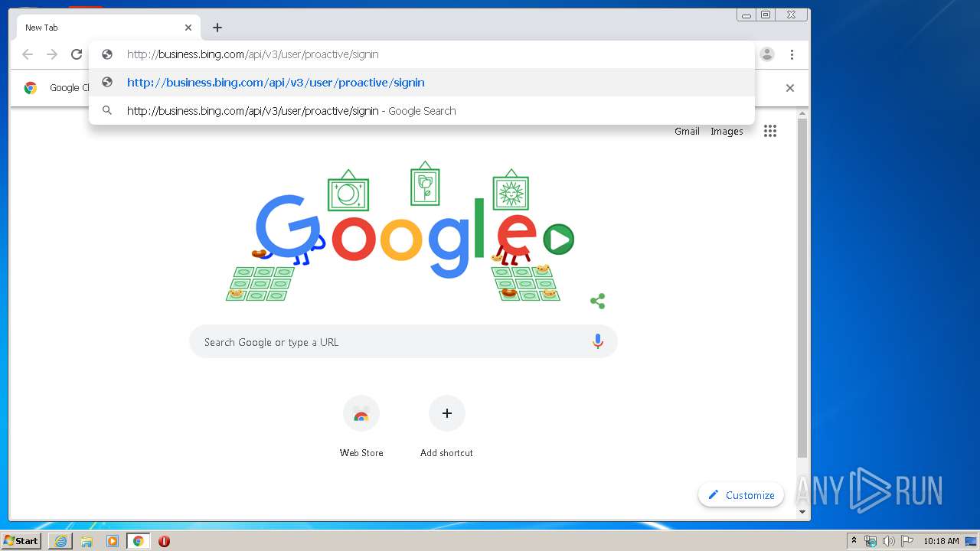The image size is (980, 551).
Task: Dismiss the Google Chrome notification bar
Action: pos(790,88)
